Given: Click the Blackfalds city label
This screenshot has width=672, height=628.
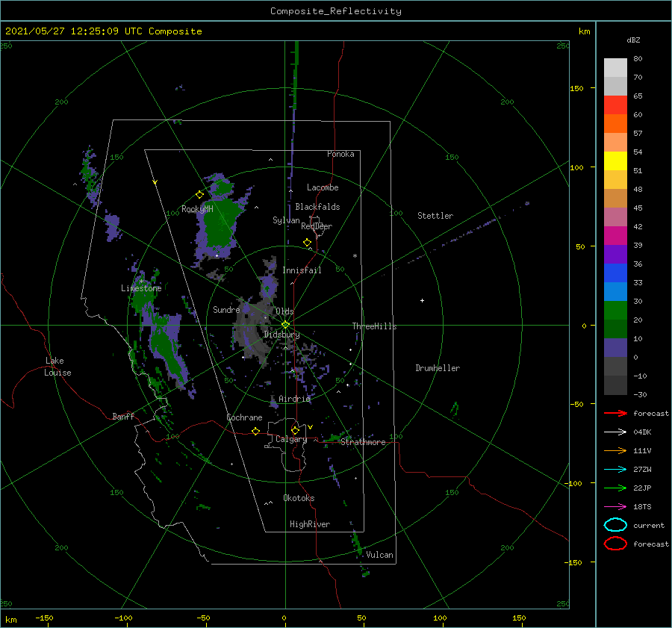Looking at the screenshot, I should [x=317, y=207].
